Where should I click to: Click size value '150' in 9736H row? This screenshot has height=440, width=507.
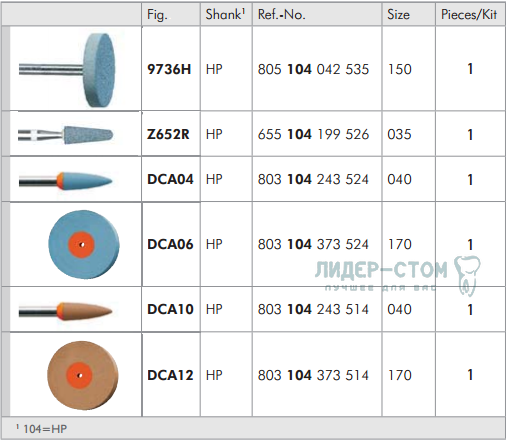(400, 69)
